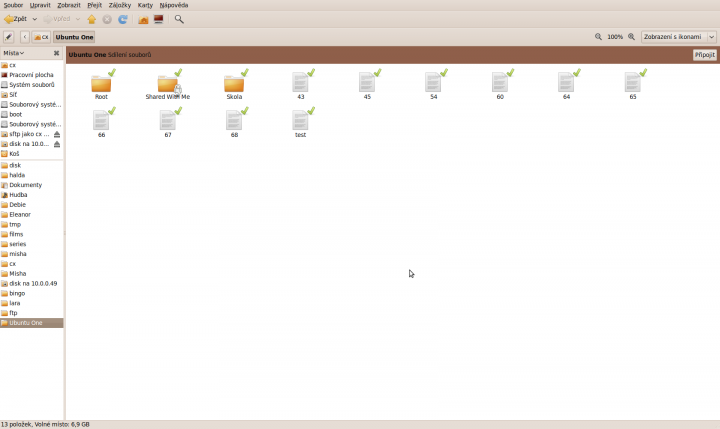The width and height of the screenshot is (720, 429).
Task: Zoom in with the plus magnifier
Action: 631,37
